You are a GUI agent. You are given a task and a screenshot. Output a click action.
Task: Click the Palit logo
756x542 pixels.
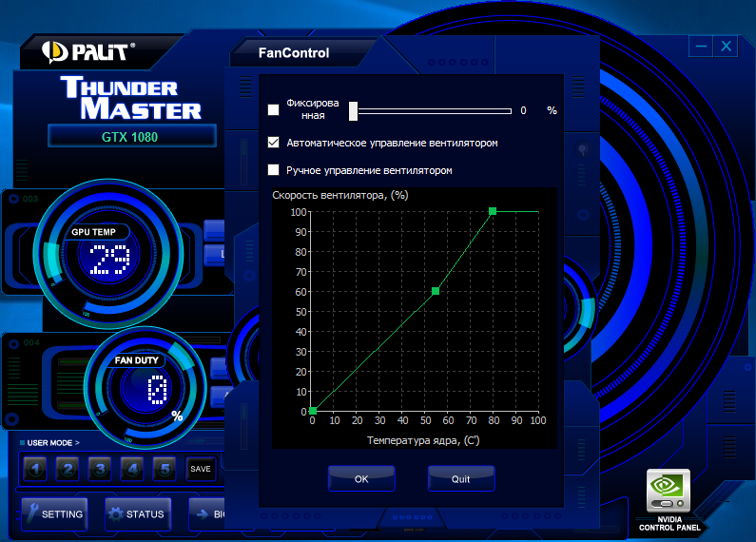[88, 52]
